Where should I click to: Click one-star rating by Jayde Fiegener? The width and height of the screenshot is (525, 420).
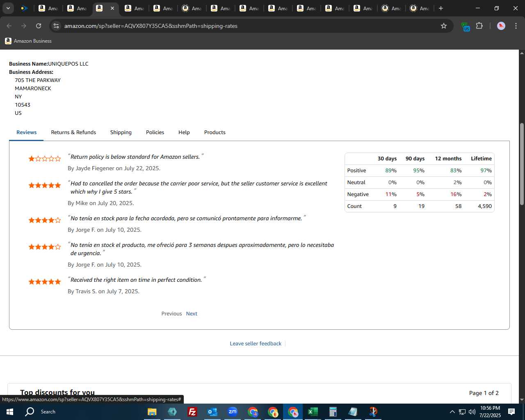[44, 159]
